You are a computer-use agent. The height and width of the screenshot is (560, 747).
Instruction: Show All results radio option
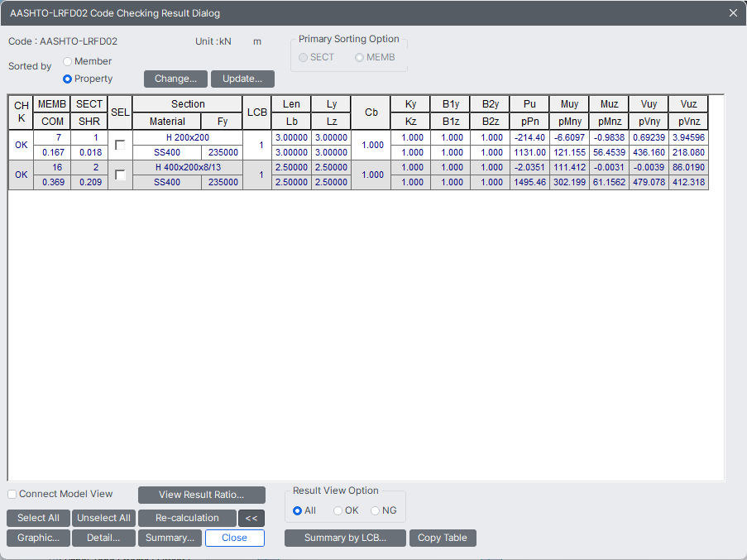(297, 510)
